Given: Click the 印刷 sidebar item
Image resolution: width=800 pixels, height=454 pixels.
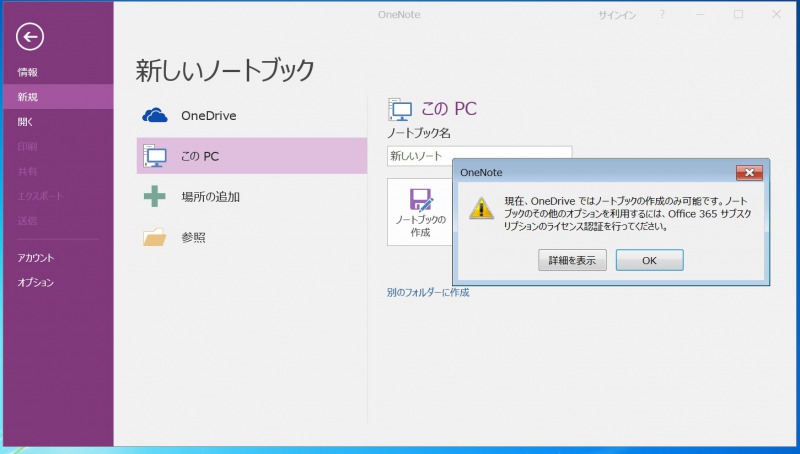Looking at the screenshot, I should [28, 147].
